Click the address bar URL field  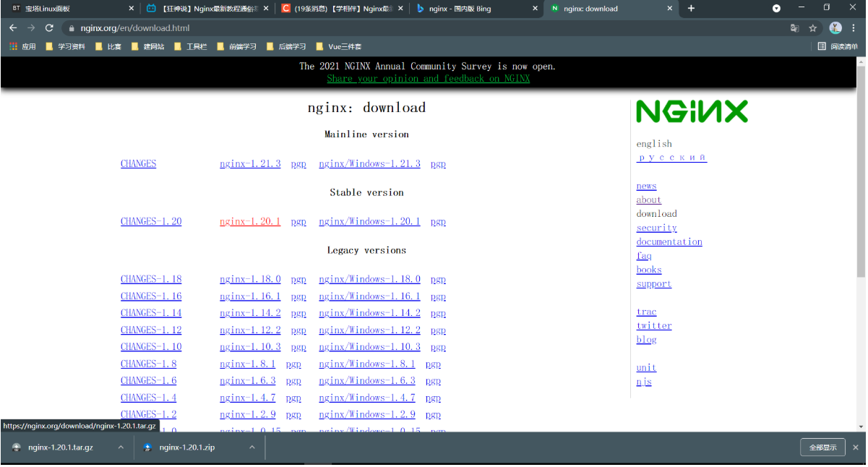426,28
